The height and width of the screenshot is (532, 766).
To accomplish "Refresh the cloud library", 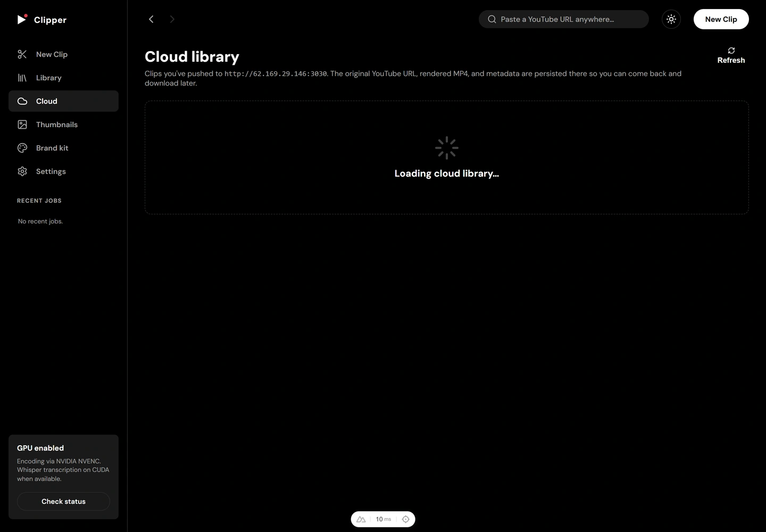I will pos(731,55).
